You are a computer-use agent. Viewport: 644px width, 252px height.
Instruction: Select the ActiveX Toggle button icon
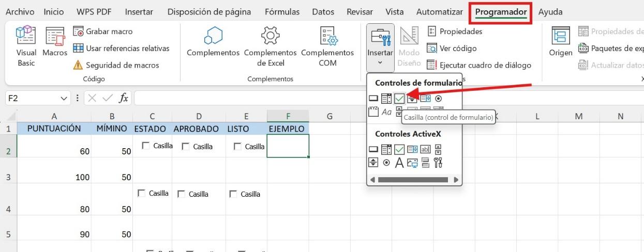[426, 163]
